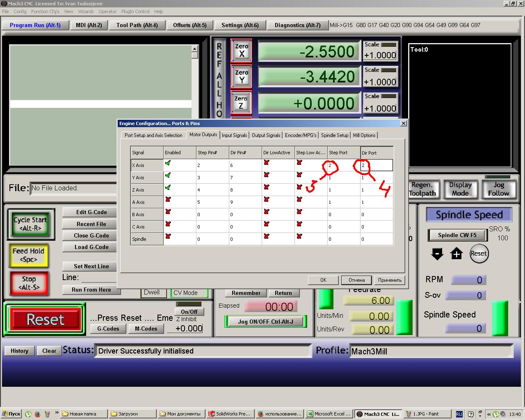Viewport: 525px width, 420px height.
Task: Open the Новая папка folder taskbar item
Action: coord(84,414)
